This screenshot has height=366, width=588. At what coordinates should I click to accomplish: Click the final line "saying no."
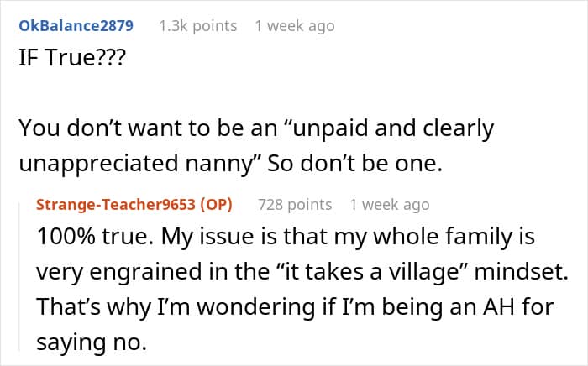coord(87,342)
